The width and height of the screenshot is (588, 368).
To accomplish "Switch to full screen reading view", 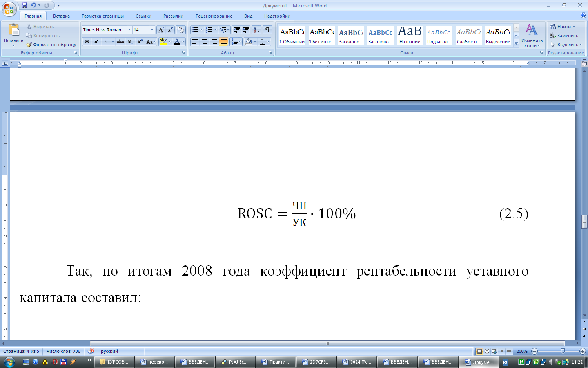I will tap(487, 351).
